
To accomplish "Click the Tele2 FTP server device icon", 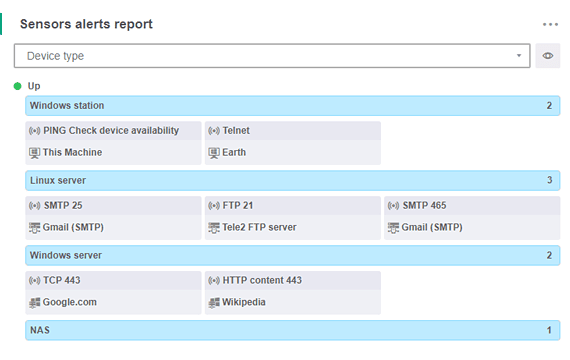I will [214, 228].
